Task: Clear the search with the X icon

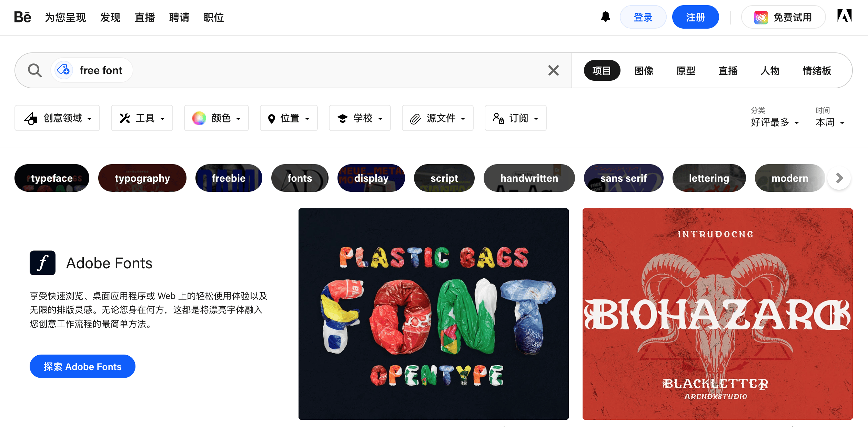Action: coord(553,70)
